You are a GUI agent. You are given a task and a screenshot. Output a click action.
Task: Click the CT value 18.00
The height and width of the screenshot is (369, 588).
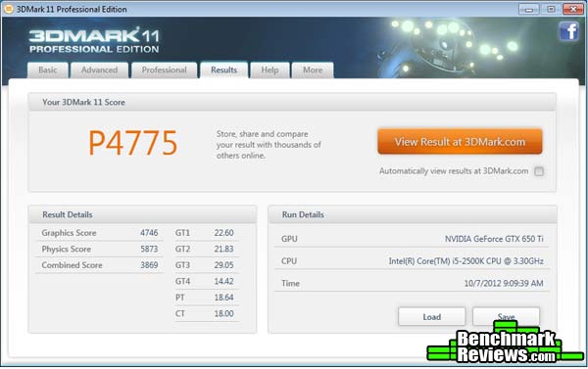[x=223, y=313]
